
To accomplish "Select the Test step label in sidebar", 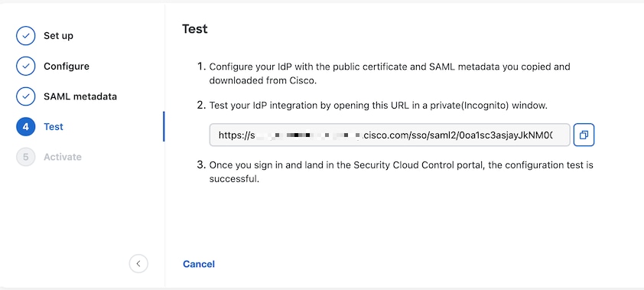I will tap(54, 126).
